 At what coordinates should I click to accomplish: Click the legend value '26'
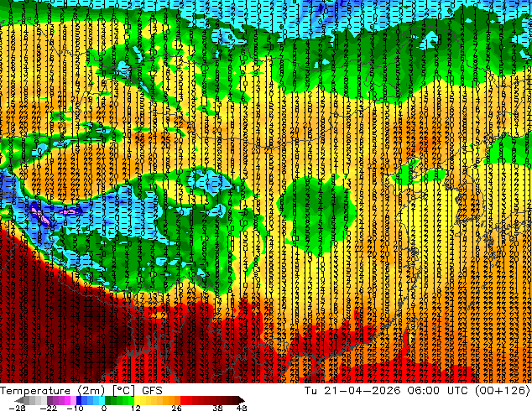click(176, 408)
